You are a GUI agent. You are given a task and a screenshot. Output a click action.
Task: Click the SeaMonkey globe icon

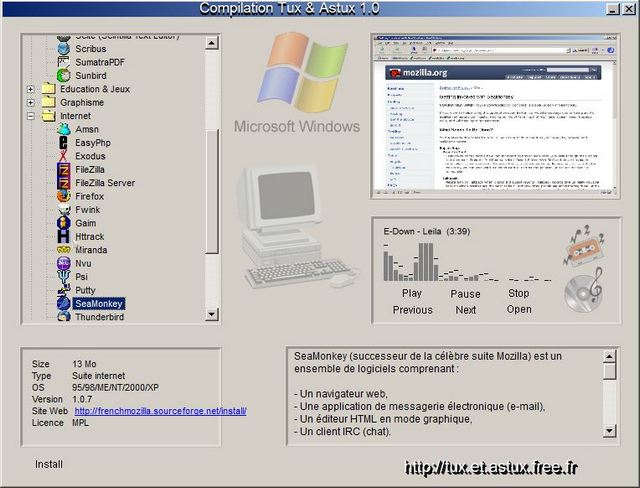coord(64,304)
